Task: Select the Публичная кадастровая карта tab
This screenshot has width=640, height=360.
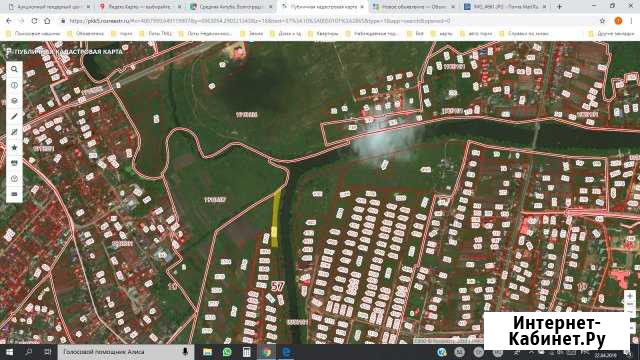Action: tap(322, 7)
